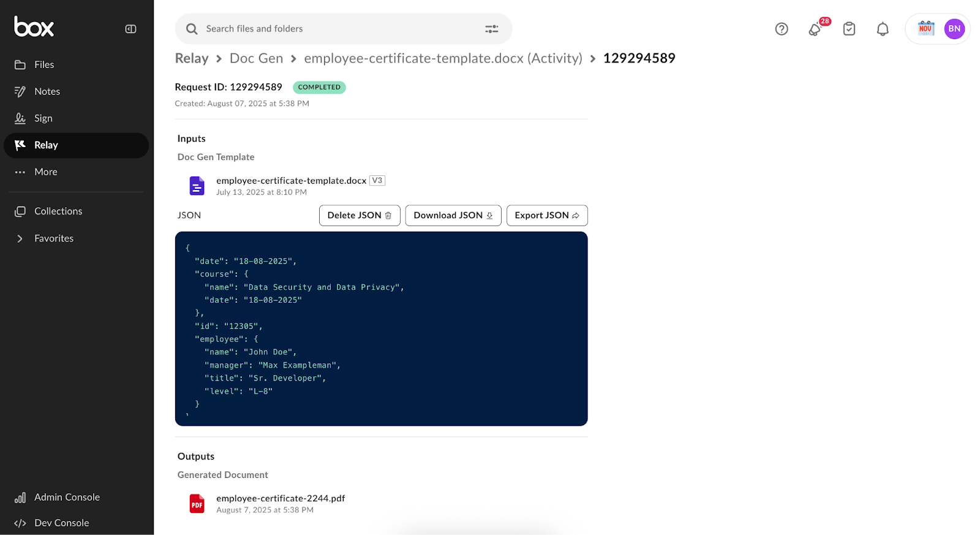Screen dimensions: 980x535
Task: Open the Help question mark icon
Action: [781, 29]
